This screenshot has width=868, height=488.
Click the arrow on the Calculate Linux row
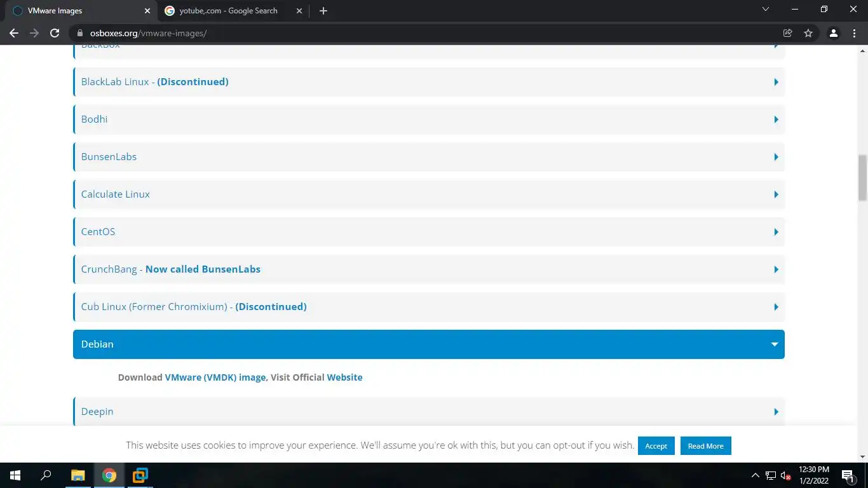click(x=776, y=194)
